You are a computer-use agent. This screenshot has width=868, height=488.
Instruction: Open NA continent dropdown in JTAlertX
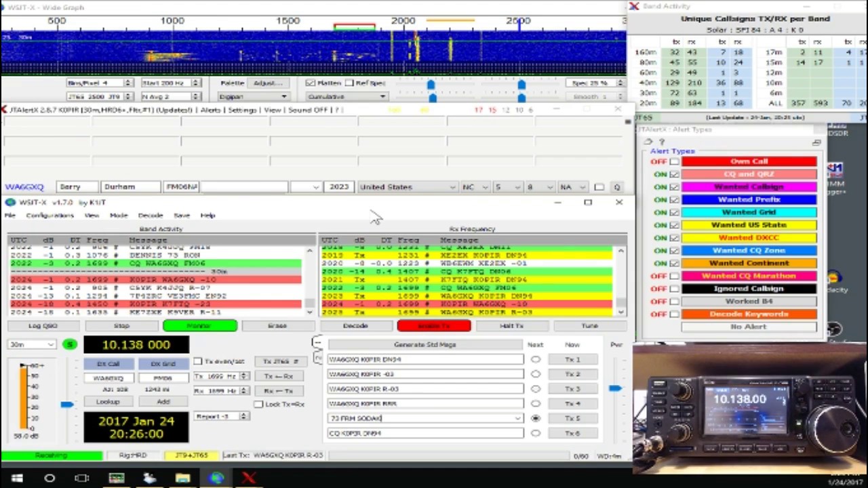(x=573, y=187)
